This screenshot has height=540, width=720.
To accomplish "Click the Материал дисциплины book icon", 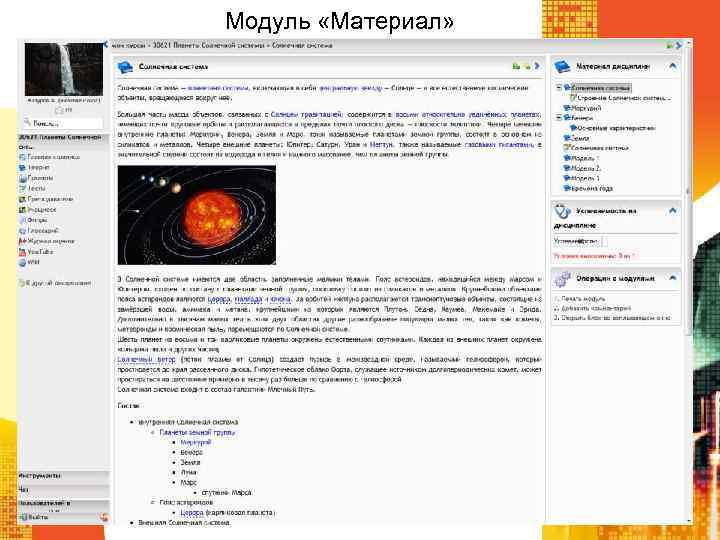I will (562, 67).
